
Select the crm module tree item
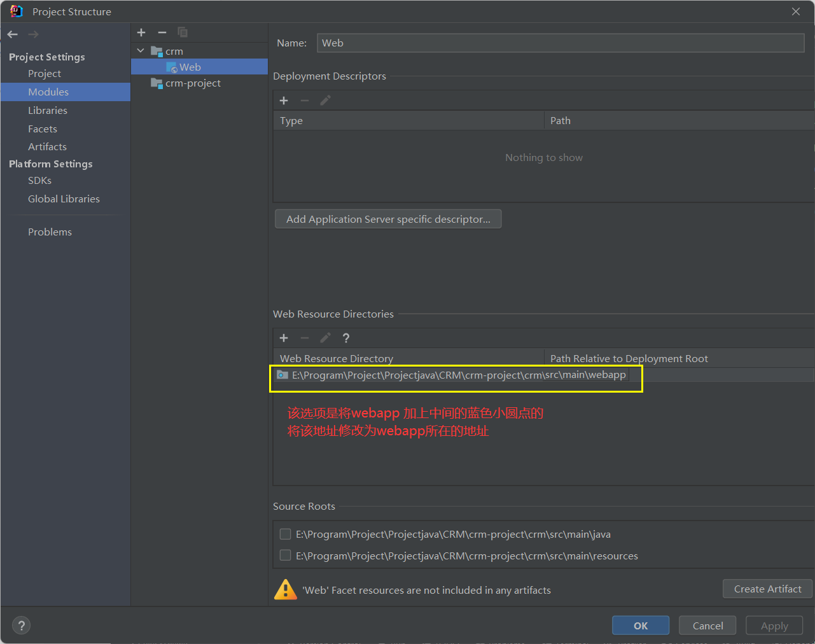tap(199, 51)
